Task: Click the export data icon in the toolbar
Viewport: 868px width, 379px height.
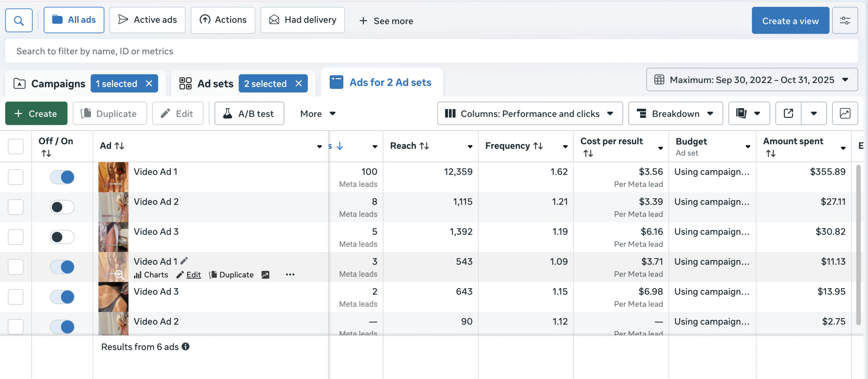Action: pyautogui.click(x=788, y=113)
